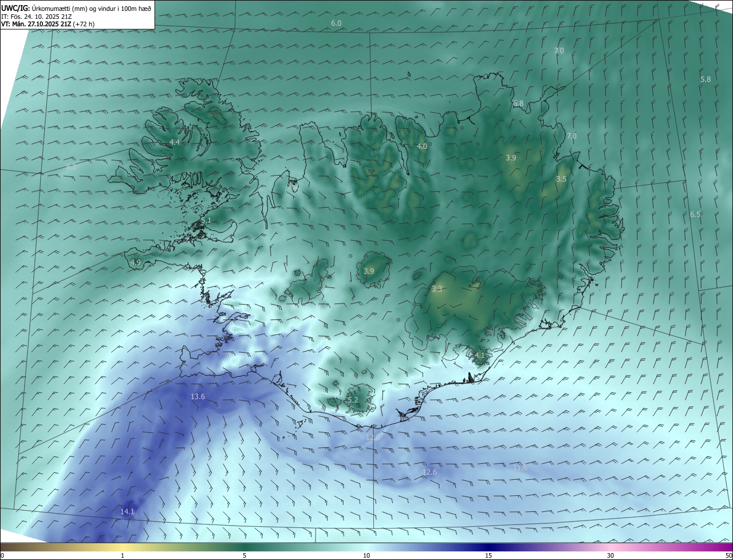Click the 5.1 value label on the map
This screenshot has width=733, height=560.
pyautogui.click(x=206, y=220)
